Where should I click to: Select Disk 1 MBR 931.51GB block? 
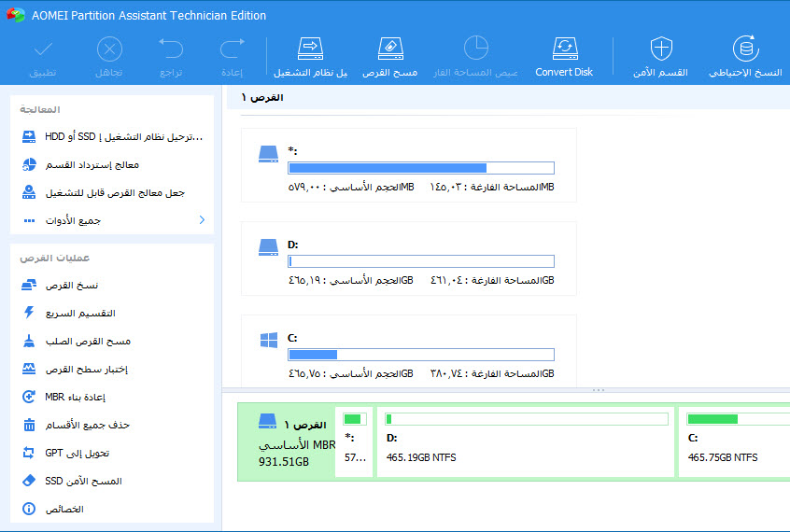pyautogui.click(x=288, y=441)
